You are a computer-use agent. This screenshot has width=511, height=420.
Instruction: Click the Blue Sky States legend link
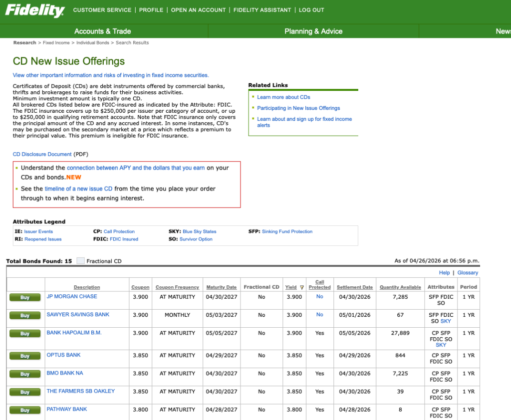[x=199, y=231]
